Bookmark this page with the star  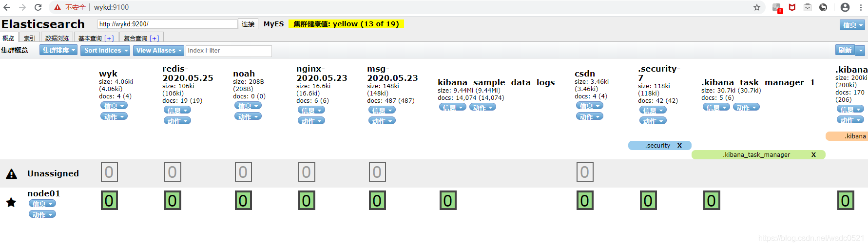757,7
